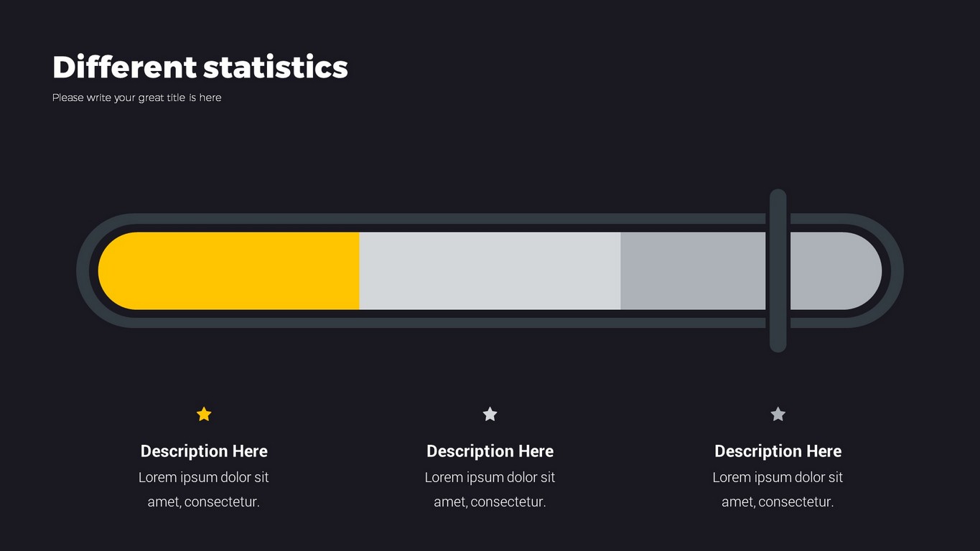Click the word "statistics" in the title
Image resolution: width=980 pixels, height=551 pixels.
(x=276, y=67)
